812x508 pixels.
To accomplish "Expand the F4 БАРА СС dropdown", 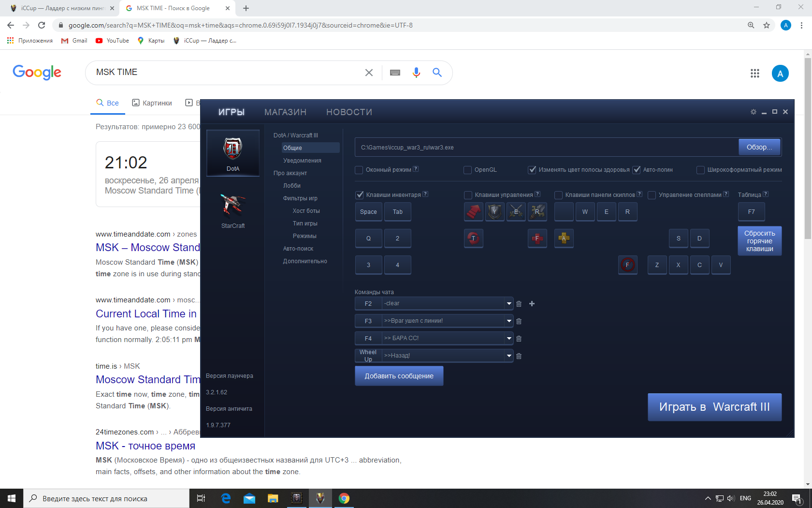I will [x=509, y=339].
